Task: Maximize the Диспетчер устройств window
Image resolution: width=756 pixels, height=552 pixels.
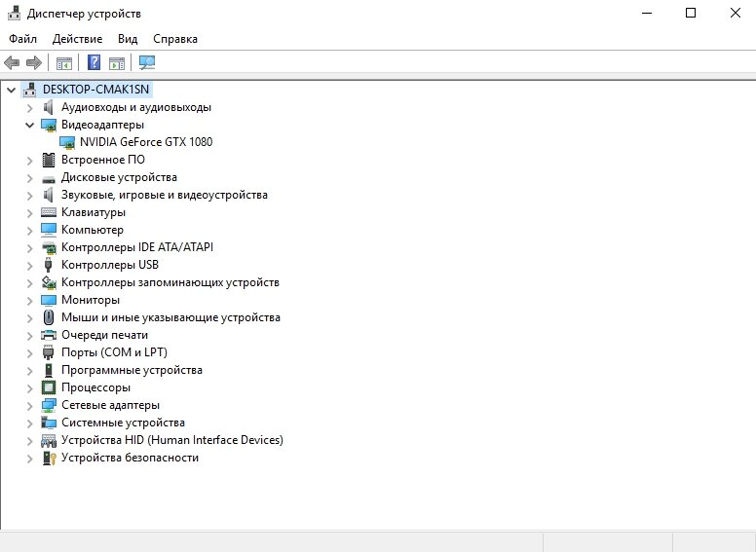Action: [x=691, y=13]
